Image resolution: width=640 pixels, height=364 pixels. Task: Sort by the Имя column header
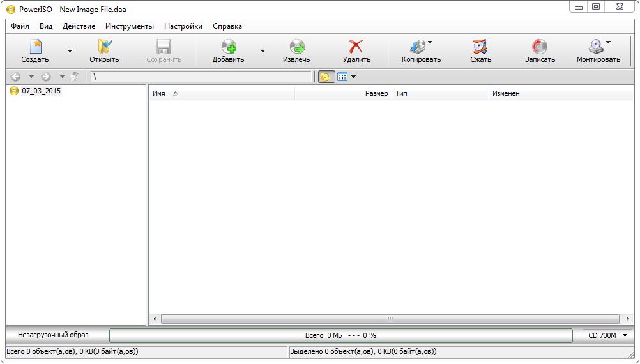pos(222,93)
